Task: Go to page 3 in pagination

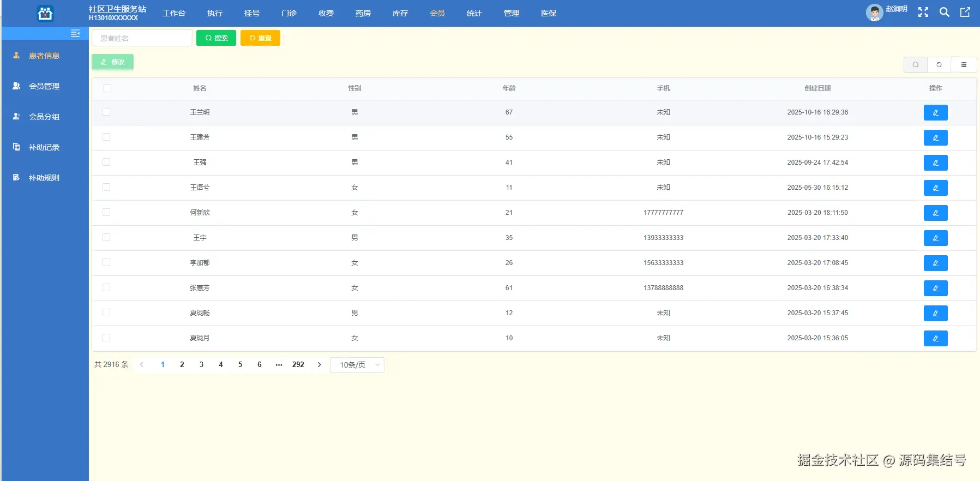Action: (x=201, y=365)
